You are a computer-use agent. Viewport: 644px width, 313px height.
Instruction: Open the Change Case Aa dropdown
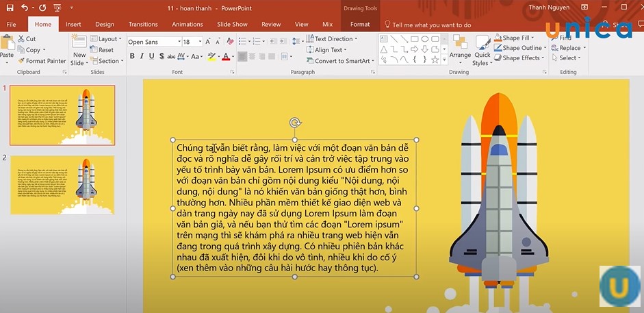point(196,56)
